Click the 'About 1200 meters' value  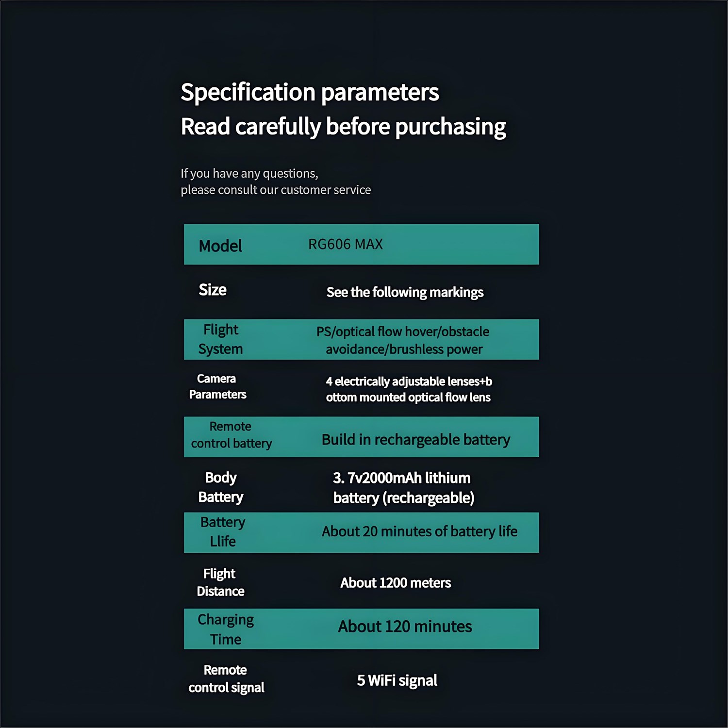point(396,583)
